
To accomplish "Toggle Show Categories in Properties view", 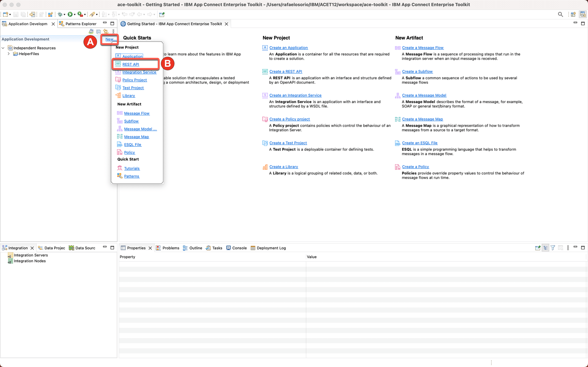I will pos(545,248).
